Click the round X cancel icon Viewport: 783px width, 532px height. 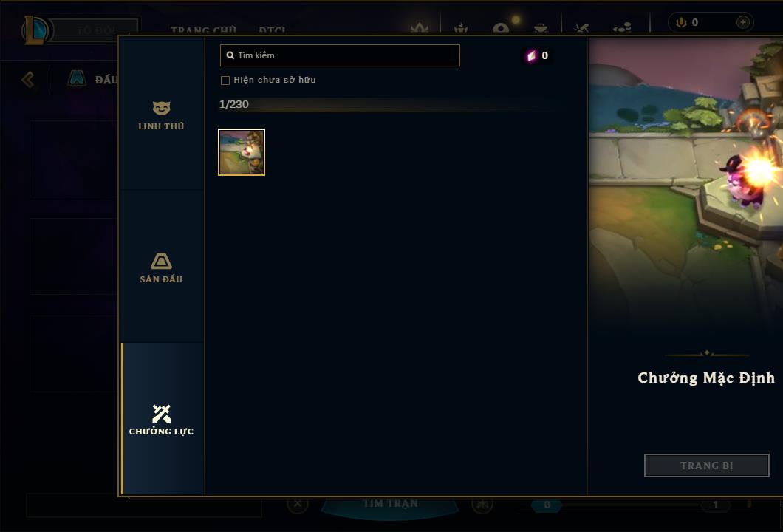point(298,503)
